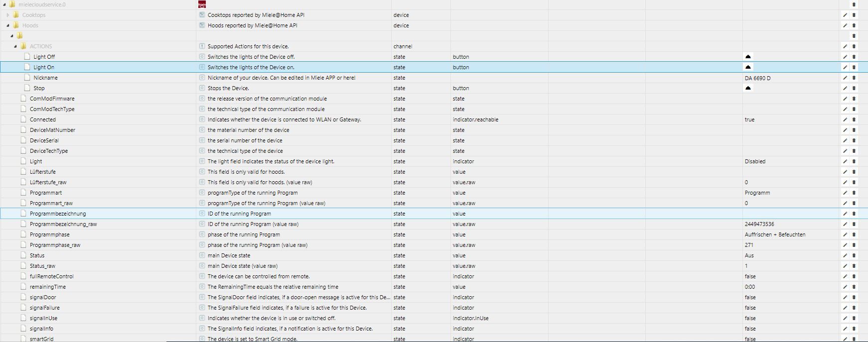Edit the Light indicator state
The image size is (868, 342).
pyautogui.click(x=845, y=161)
